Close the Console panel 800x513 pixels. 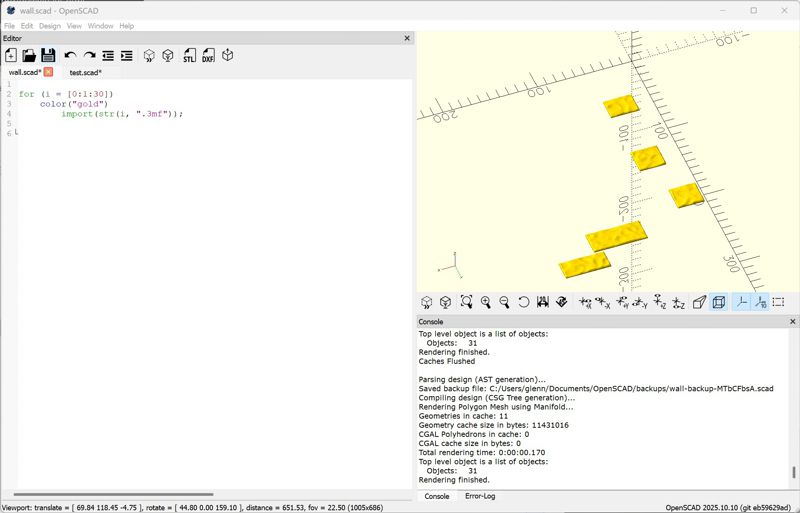click(793, 322)
